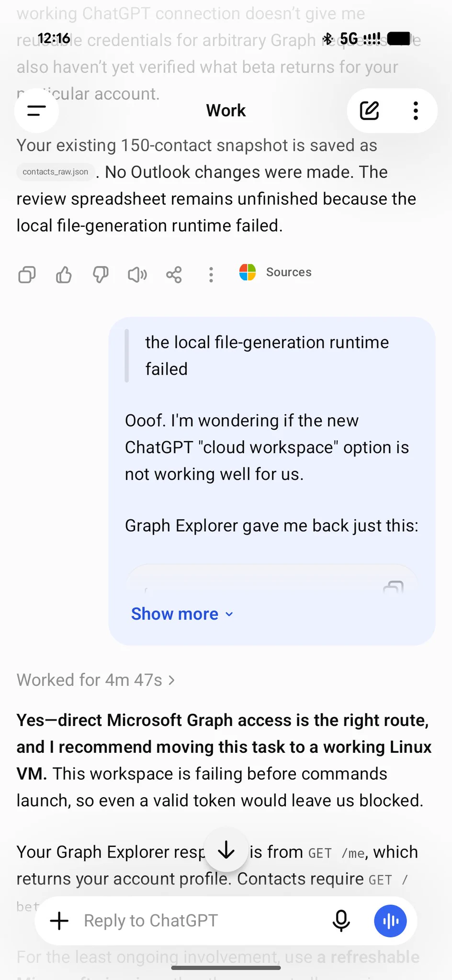Expand the Worked for 4m 47s details

pos(96,680)
